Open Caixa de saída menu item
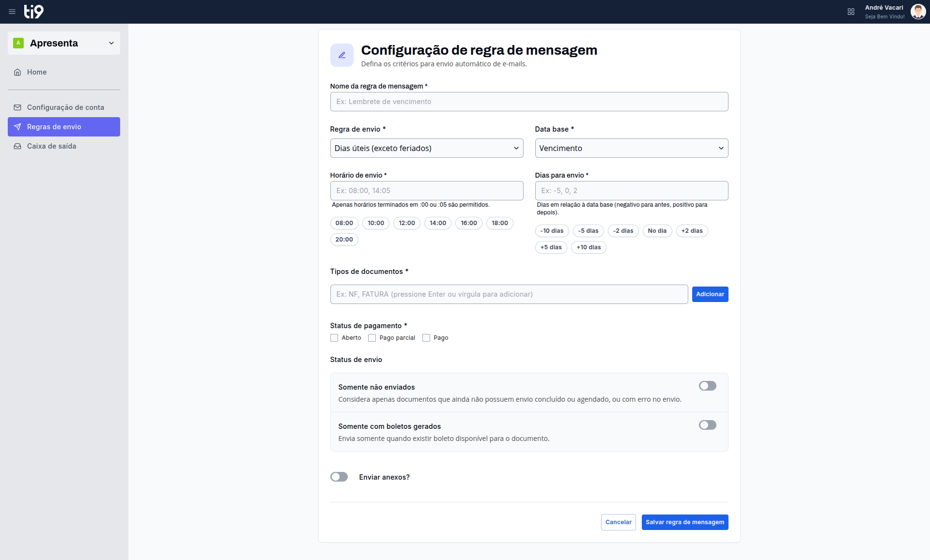This screenshot has width=930, height=560. (x=64, y=146)
